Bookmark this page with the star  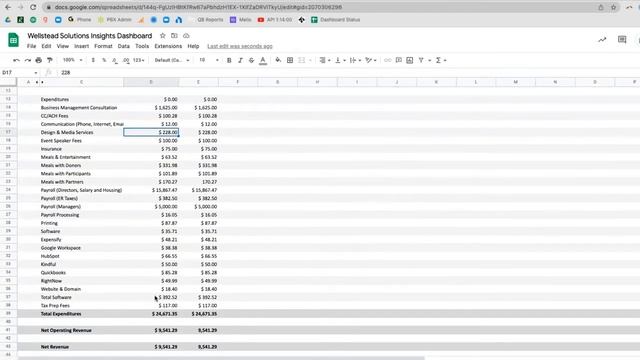click(613, 7)
